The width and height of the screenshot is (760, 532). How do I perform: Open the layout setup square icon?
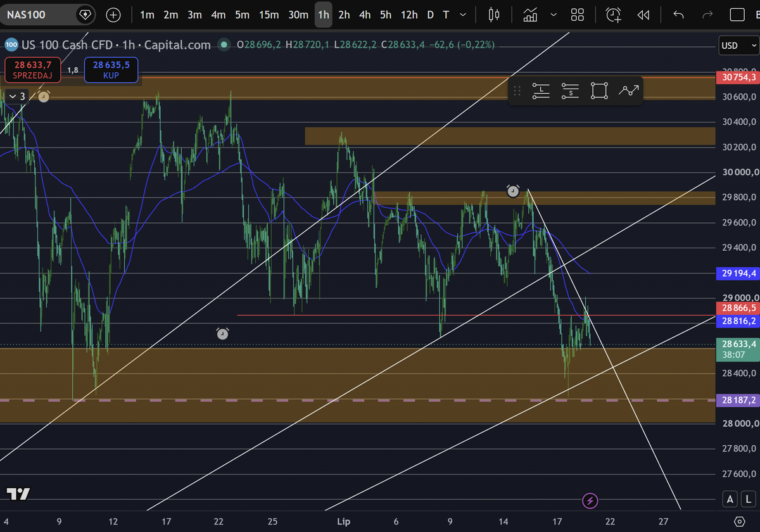pyautogui.click(x=737, y=15)
